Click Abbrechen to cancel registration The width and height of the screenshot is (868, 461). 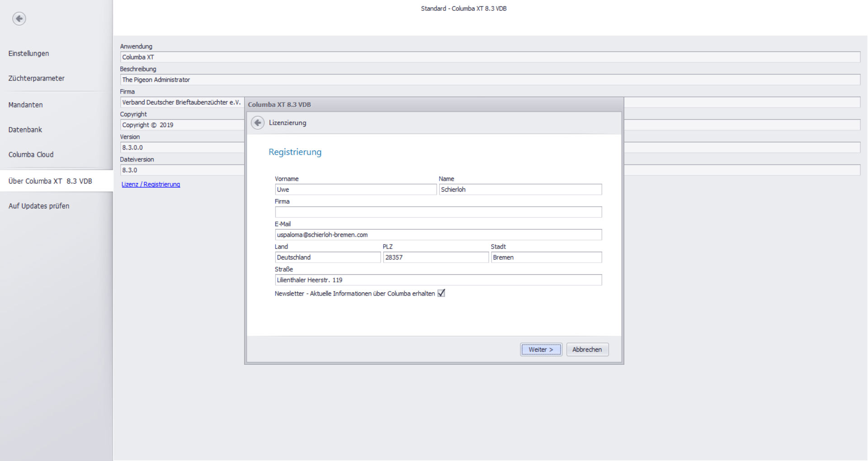(x=587, y=349)
